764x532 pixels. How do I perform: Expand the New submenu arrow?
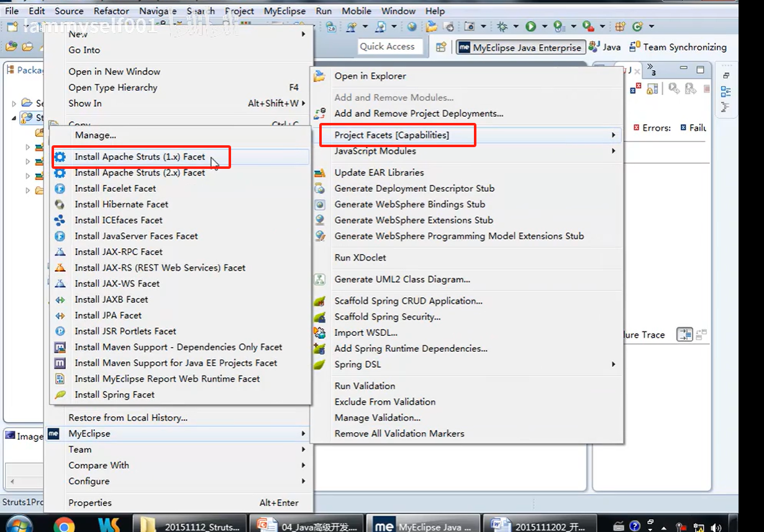pos(304,34)
